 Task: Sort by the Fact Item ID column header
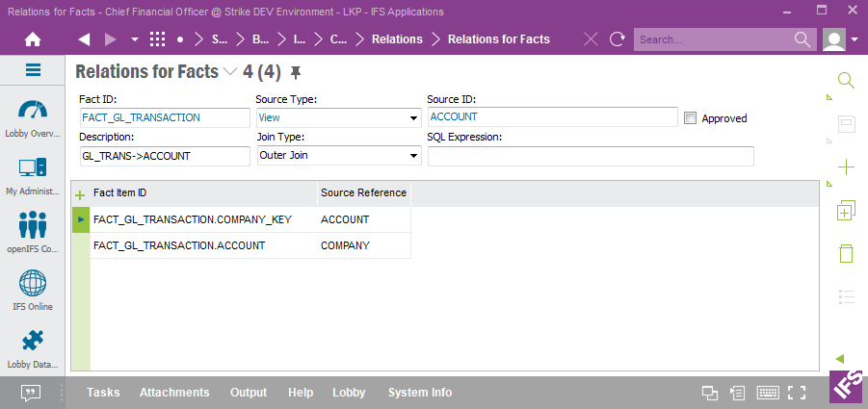coord(203,193)
